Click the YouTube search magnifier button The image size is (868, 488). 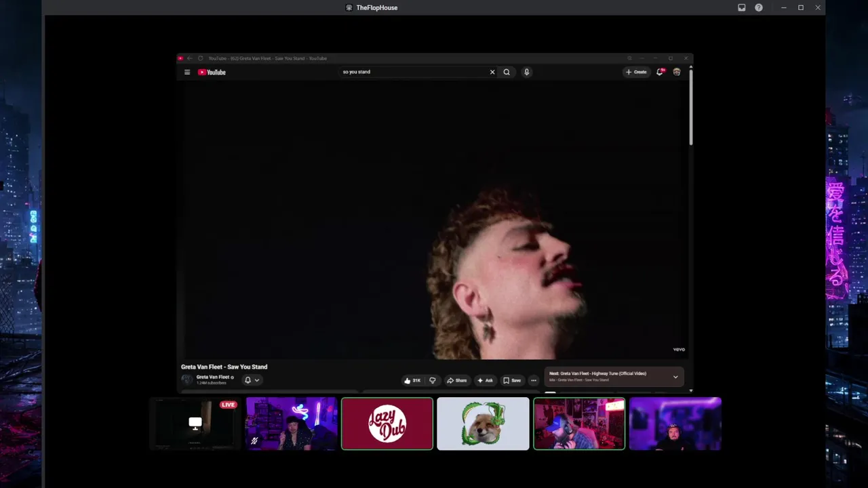[507, 72]
